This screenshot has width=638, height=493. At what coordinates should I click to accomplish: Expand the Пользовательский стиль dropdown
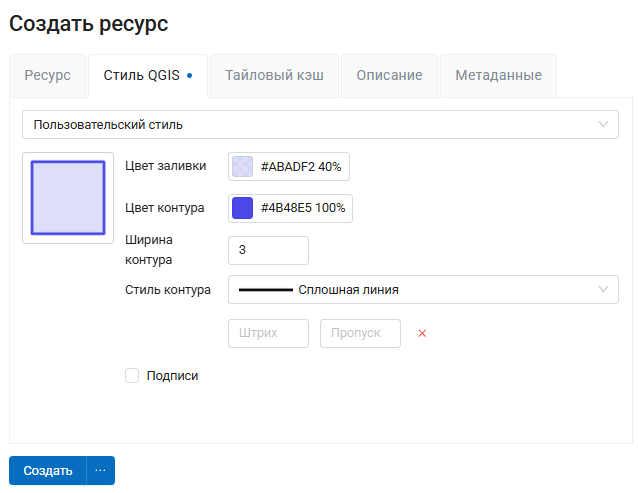pyautogui.click(x=319, y=125)
